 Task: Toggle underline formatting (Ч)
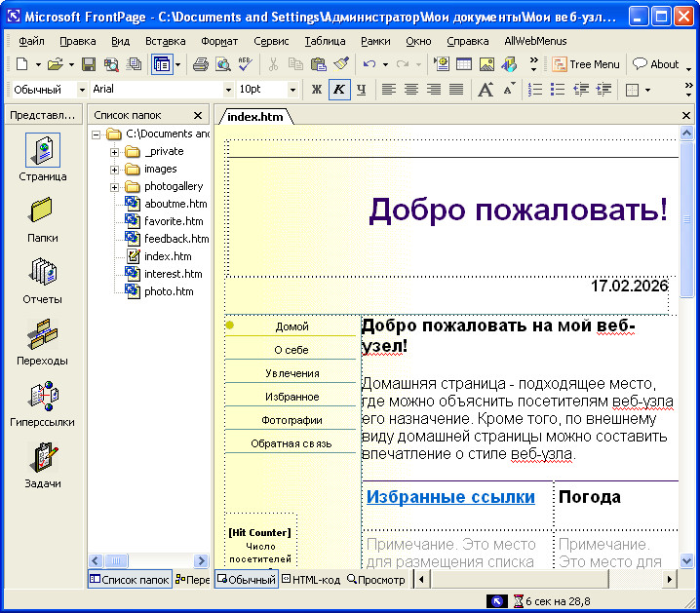(361, 90)
